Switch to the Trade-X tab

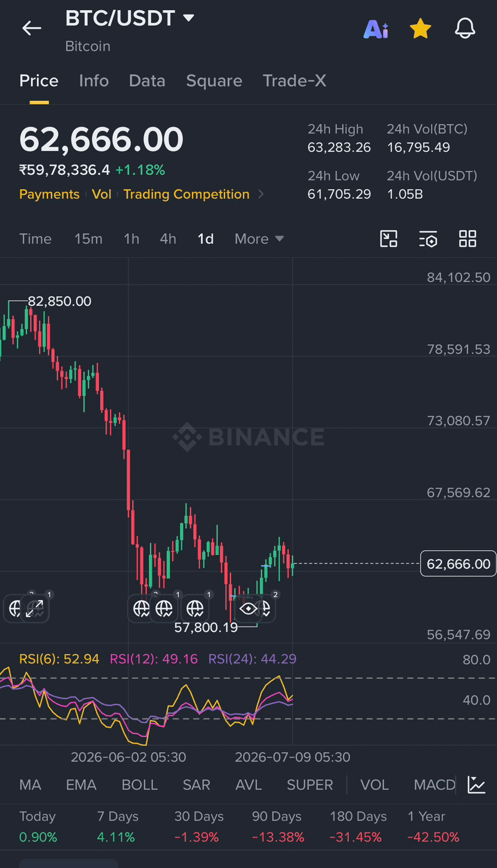tap(294, 80)
